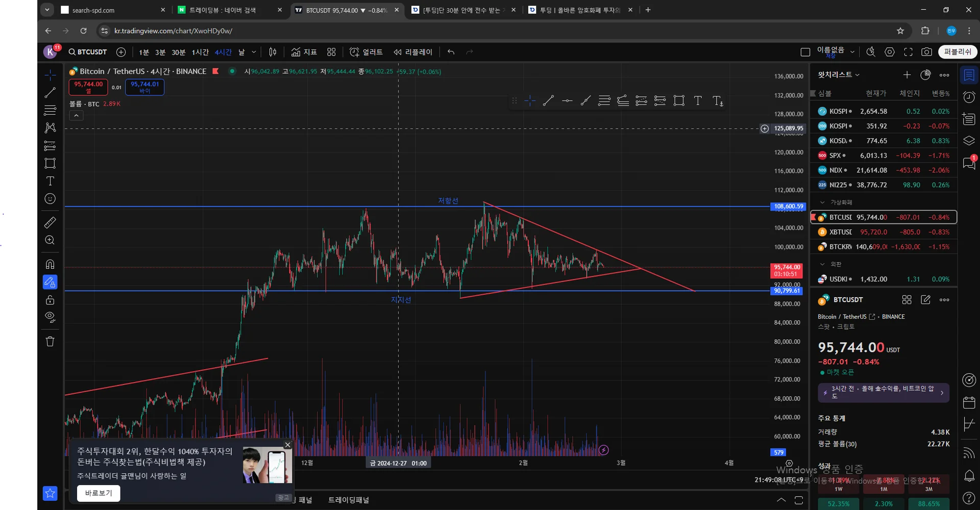
Task: Select the geometric shapes tool in left toolbar
Action: [50, 163]
